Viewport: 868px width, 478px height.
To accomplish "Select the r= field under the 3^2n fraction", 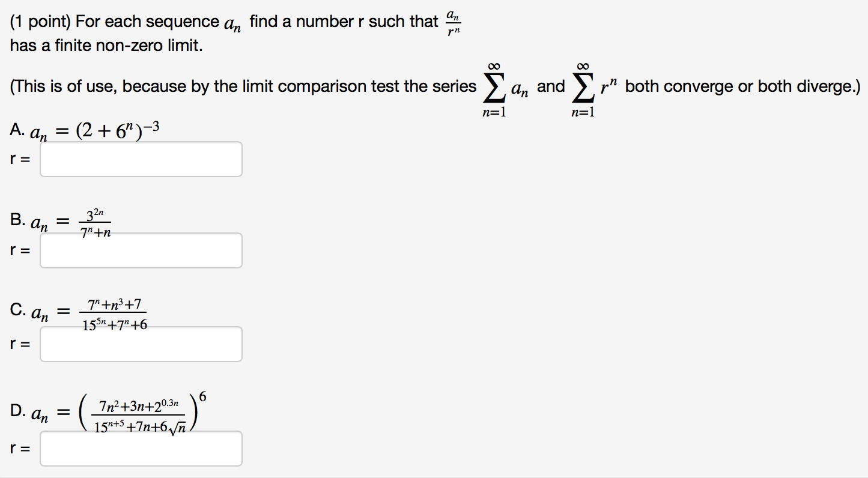I will 141,250.
